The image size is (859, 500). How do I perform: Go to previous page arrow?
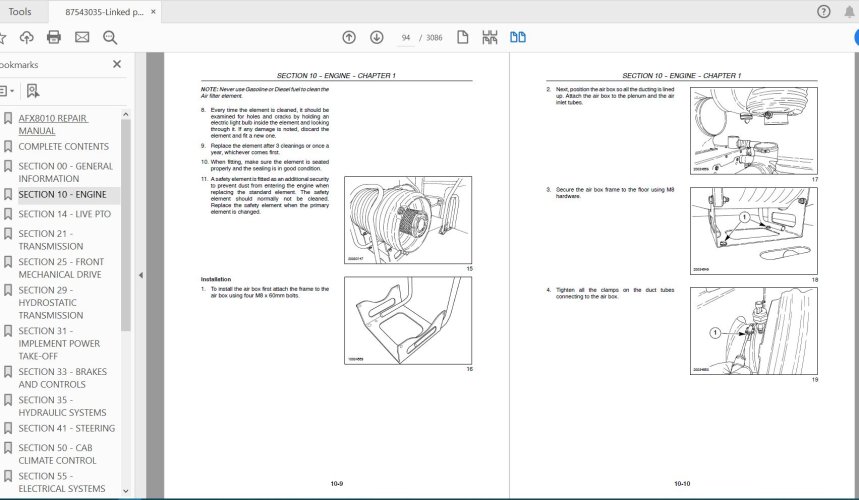click(349, 37)
